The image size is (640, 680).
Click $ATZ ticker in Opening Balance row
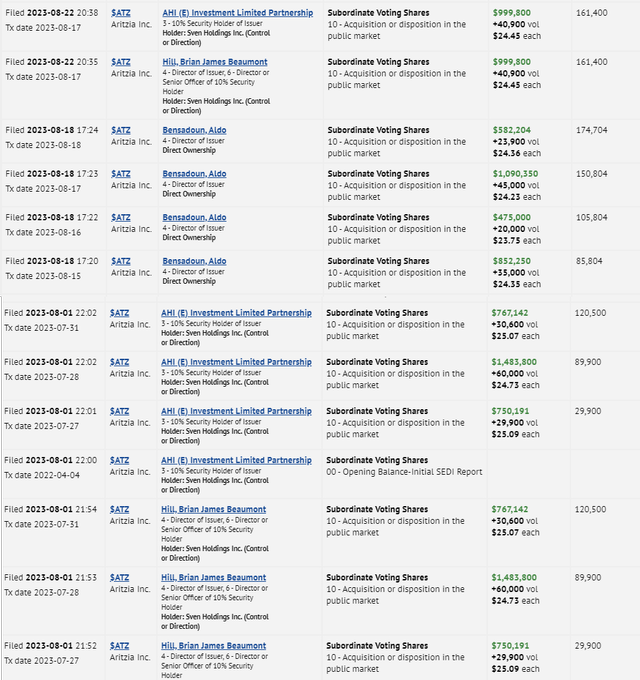click(x=120, y=460)
